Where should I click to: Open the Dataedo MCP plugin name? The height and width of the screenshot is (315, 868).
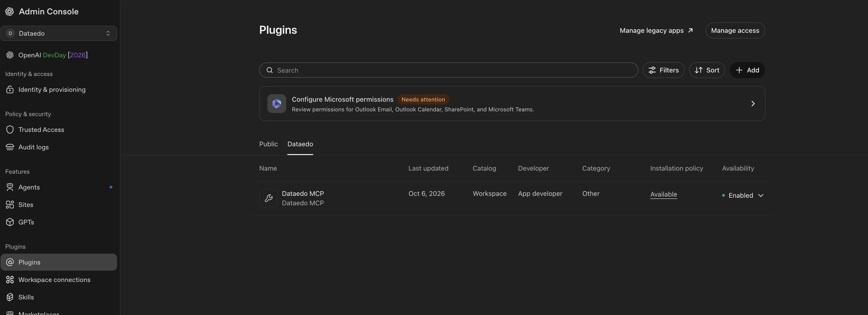[x=302, y=193]
